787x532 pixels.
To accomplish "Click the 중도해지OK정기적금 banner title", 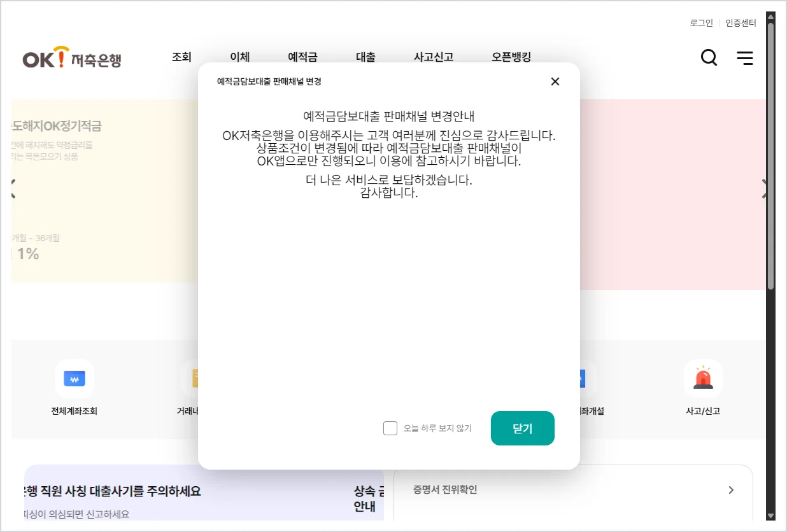I will pyautogui.click(x=57, y=127).
